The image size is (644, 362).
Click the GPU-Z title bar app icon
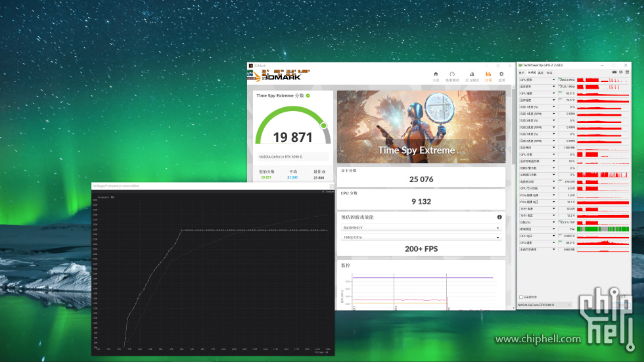(520, 65)
